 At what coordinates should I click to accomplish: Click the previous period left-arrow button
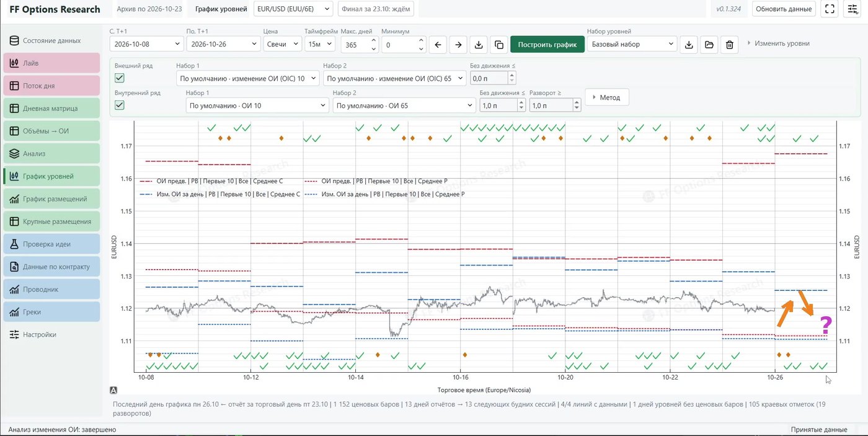pyautogui.click(x=438, y=45)
